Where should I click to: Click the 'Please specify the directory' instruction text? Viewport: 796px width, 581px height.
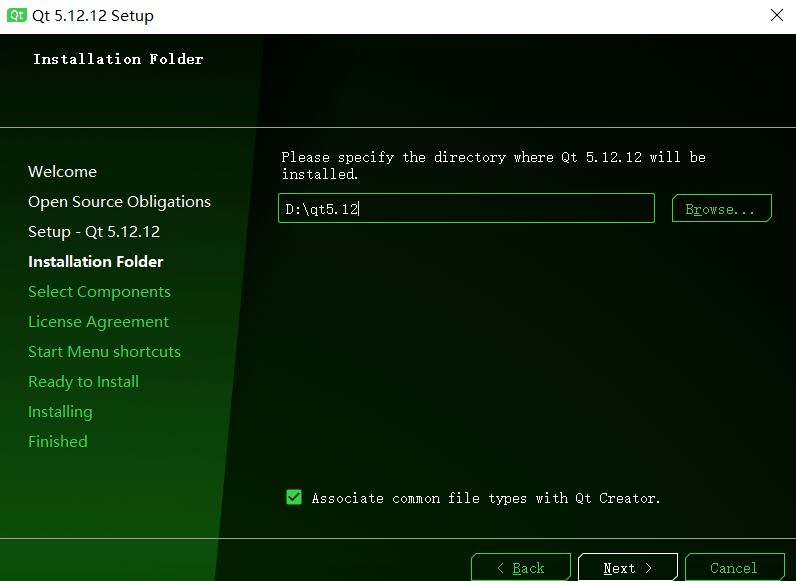pos(493,166)
